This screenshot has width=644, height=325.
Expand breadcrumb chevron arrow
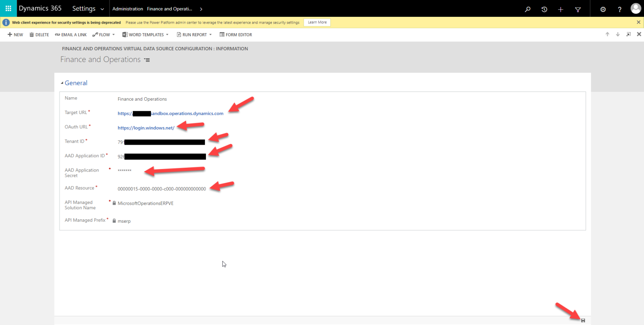point(201,9)
